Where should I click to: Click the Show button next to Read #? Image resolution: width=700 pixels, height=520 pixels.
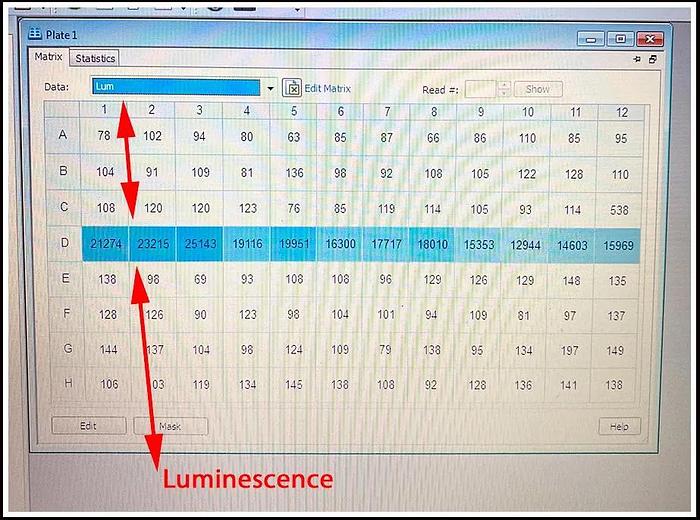pyautogui.click(x=537, y=89)
